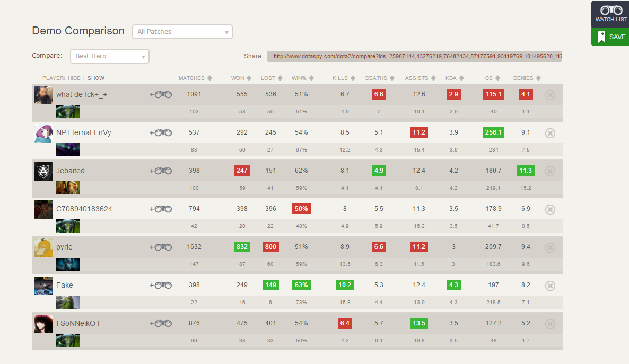Add NP.EternaLEnVy to watch list via binoculars
Viewport: 629px width, 364px height.
click(161, 132)
